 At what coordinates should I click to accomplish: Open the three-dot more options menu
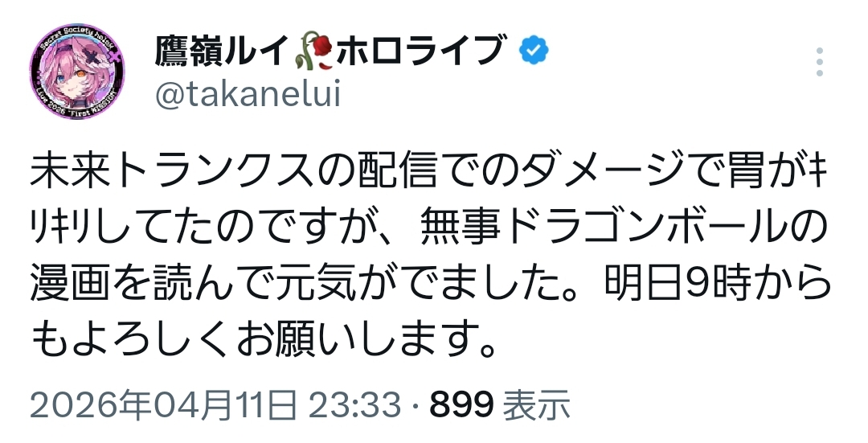coord(819,62)
